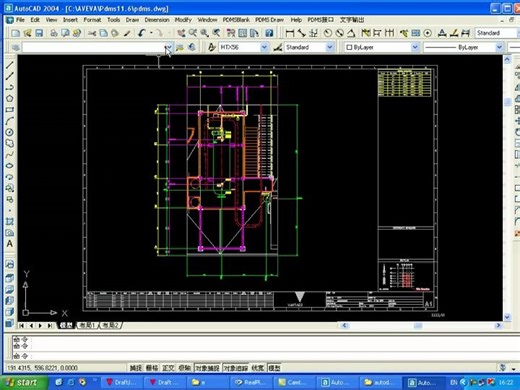Image resolution: width=520 pixels, height=390 pixels.
Task: Toggle 捕捉 (Snap) in status bar
Action: coord(136,368)
